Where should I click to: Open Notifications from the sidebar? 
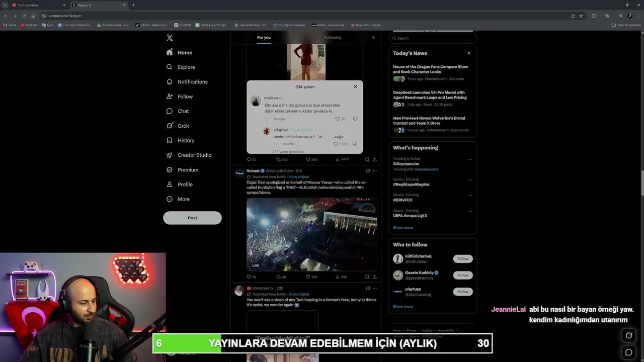coord(187,81)
